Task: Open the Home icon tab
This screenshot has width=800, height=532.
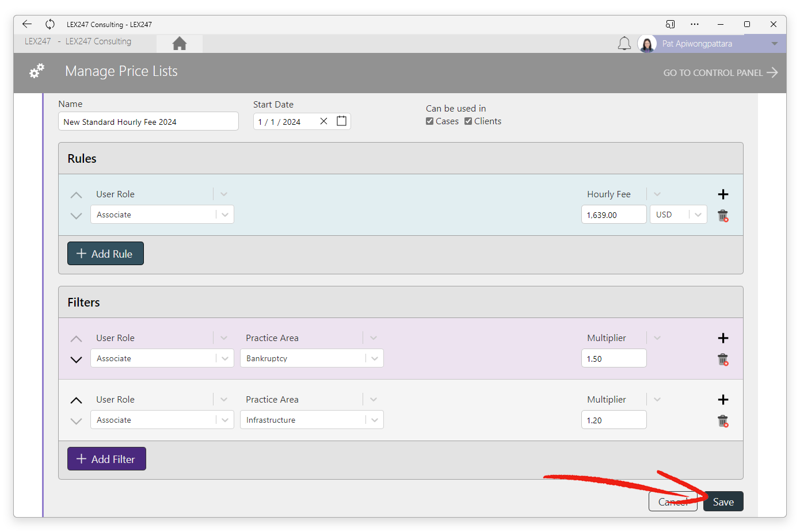Action: 180,43
